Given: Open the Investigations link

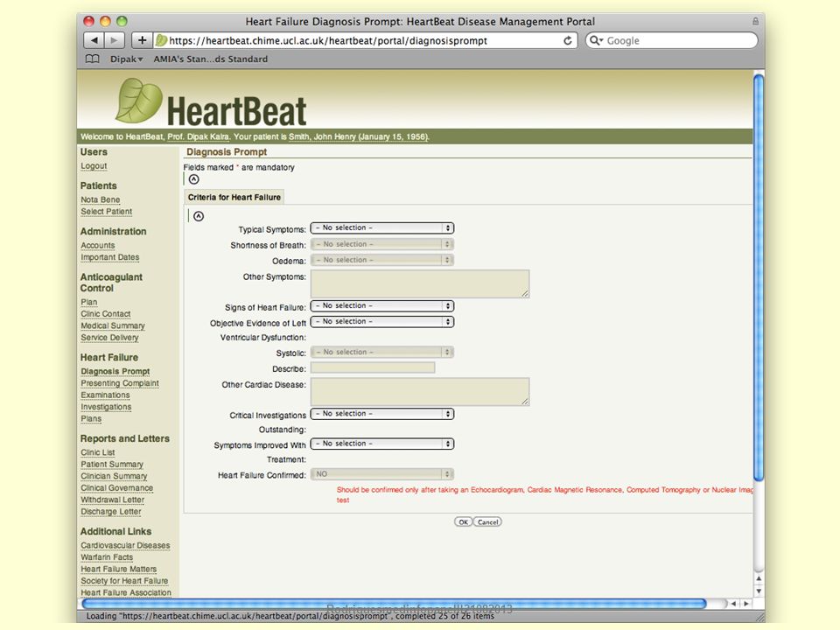Looking at the screenshot, I should point(106,407).
